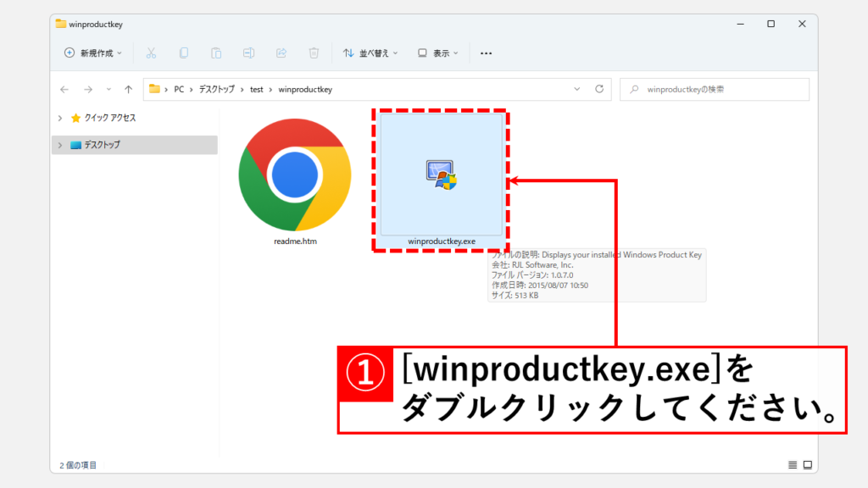Screen dimensions: 868x488
Task: Click the Rename icon in toolbar
Action: click(248, 53)
